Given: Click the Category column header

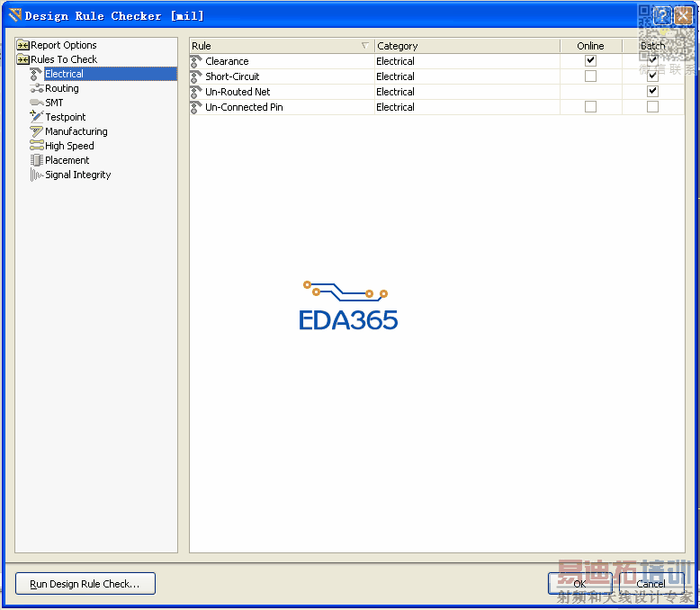Looking at the screenshot, I should pyautogui.click(x=467, y=46).
